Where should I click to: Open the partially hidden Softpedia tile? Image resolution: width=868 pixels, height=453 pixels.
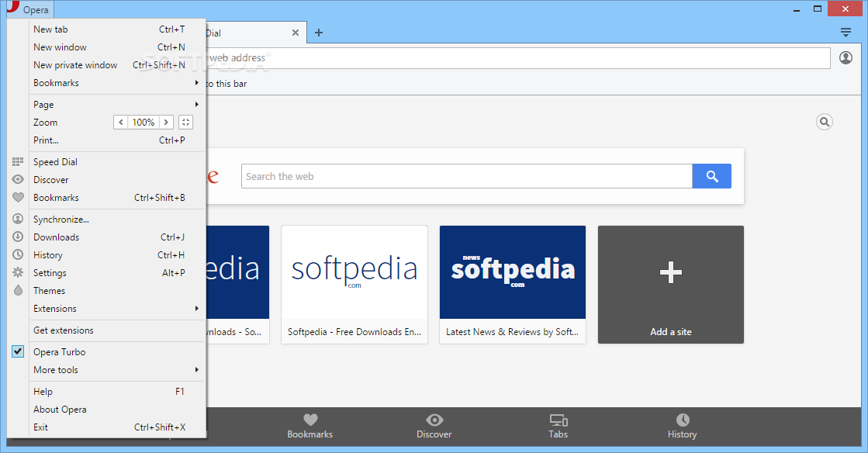pyautogui.click(x=238, y=285)
